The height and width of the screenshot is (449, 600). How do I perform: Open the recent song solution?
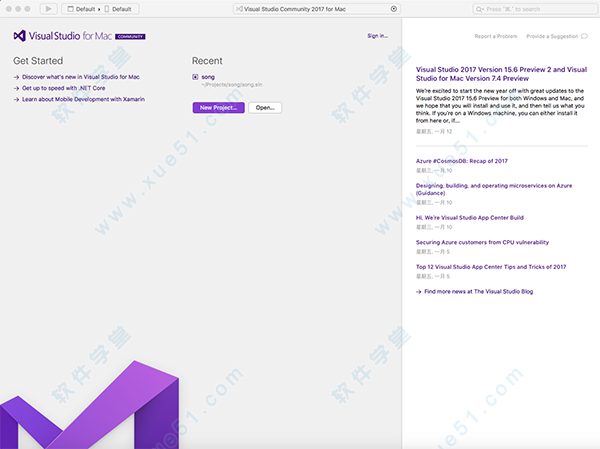[208, 77]
